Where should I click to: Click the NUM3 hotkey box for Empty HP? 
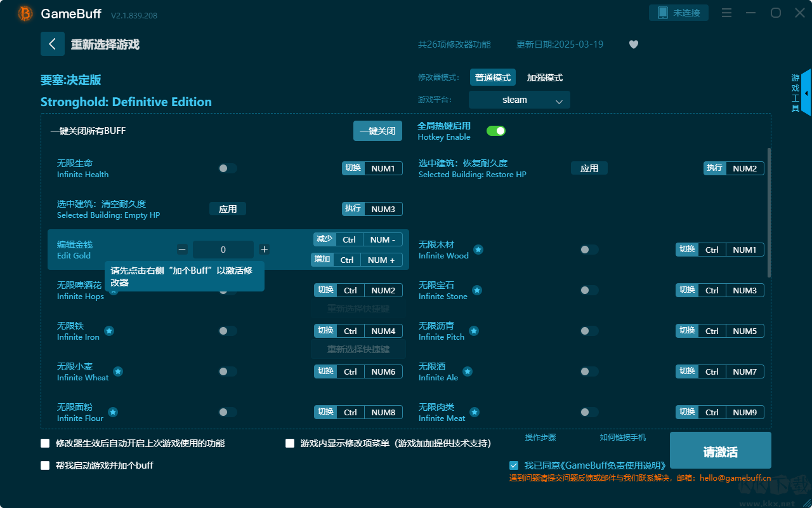383,209
